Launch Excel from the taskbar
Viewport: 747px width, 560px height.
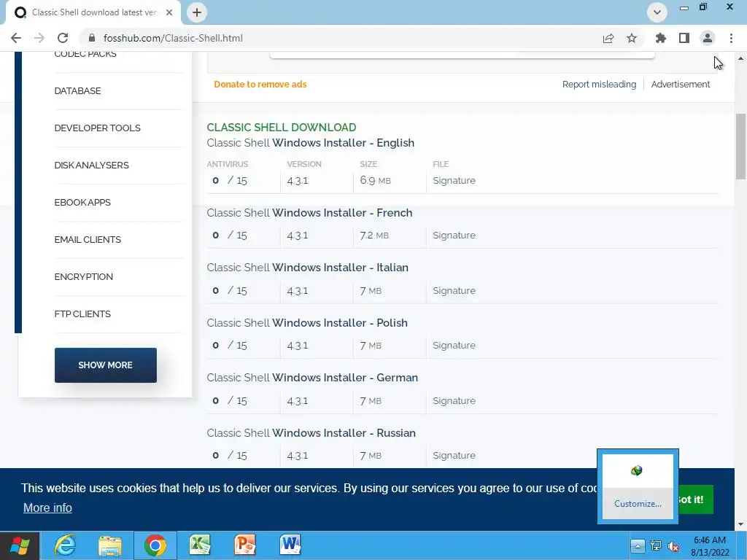(200, 545)
